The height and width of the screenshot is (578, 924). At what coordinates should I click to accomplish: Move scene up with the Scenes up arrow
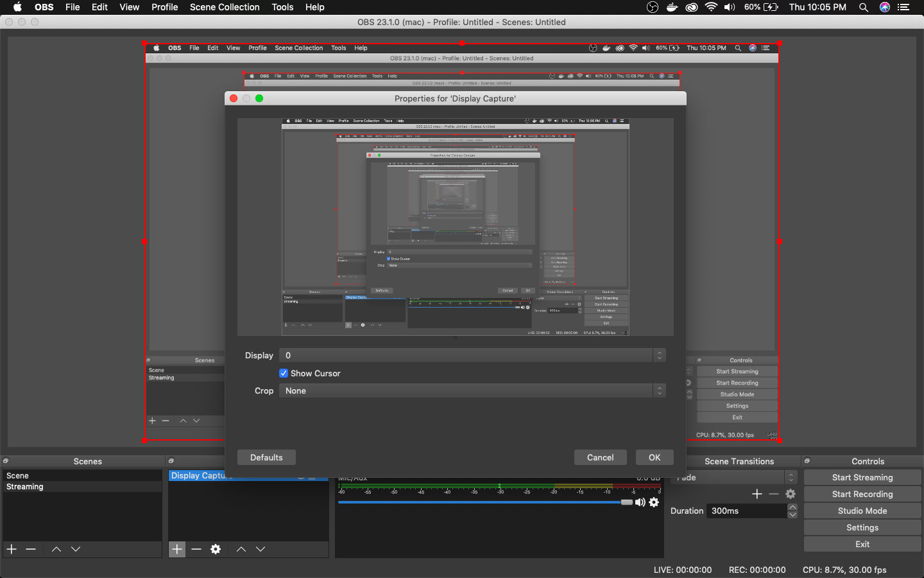(56, 549)
